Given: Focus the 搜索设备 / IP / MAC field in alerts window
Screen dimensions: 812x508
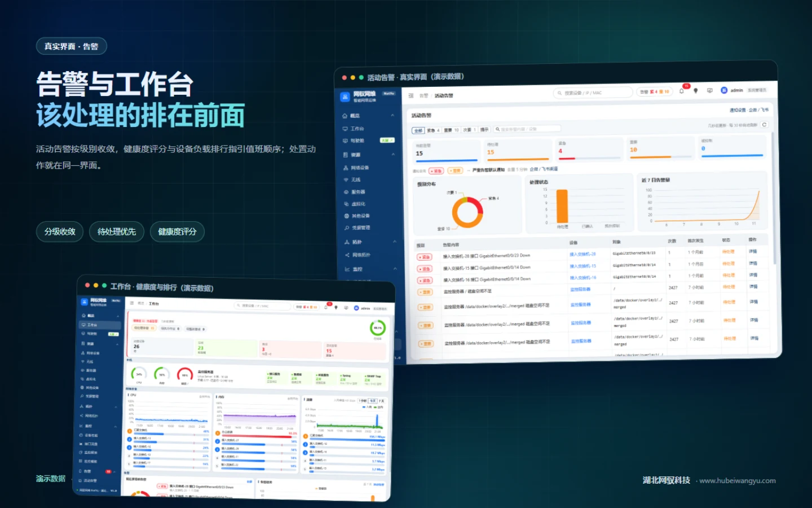Looking at the screenshot, I should click(593, 93).
